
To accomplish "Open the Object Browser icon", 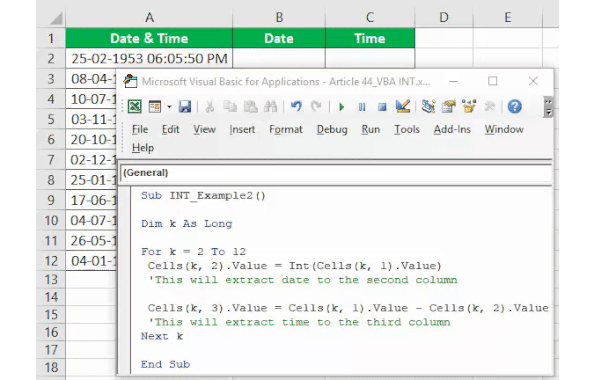I will point(469,107).
